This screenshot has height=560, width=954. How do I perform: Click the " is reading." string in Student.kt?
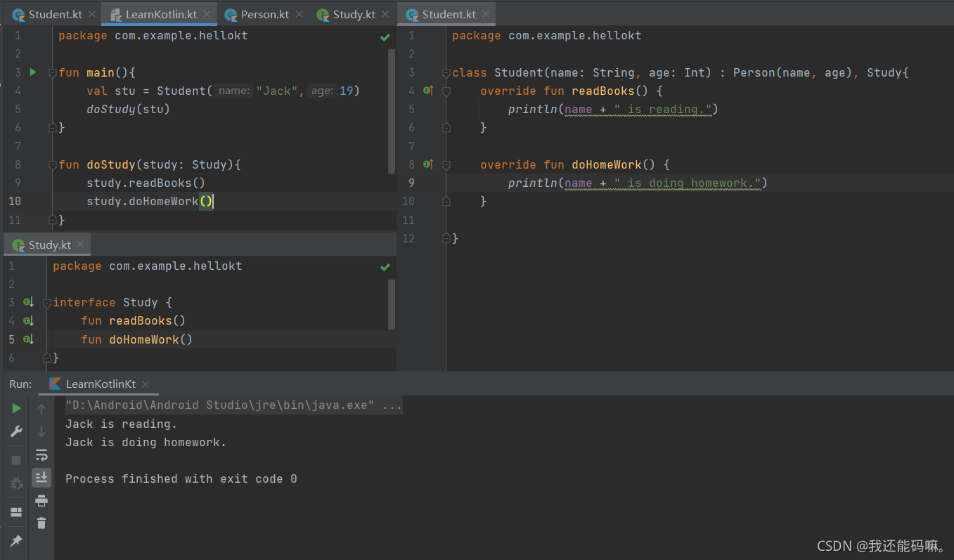(663, 109)
